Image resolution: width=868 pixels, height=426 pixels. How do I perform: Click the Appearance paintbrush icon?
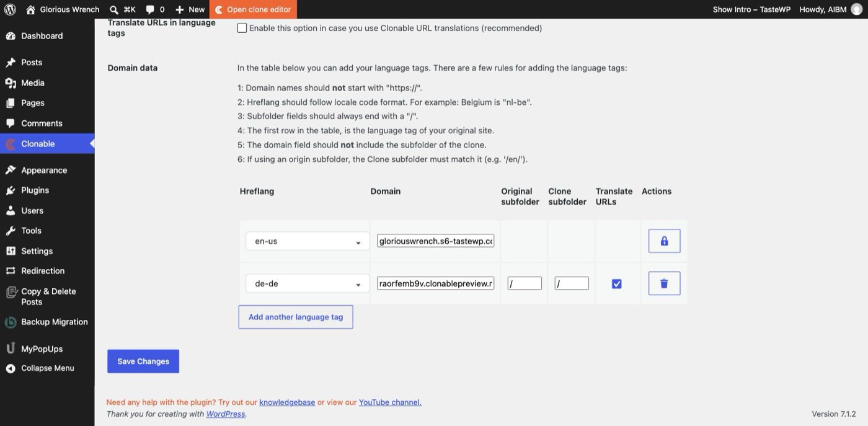click(11, 170)
